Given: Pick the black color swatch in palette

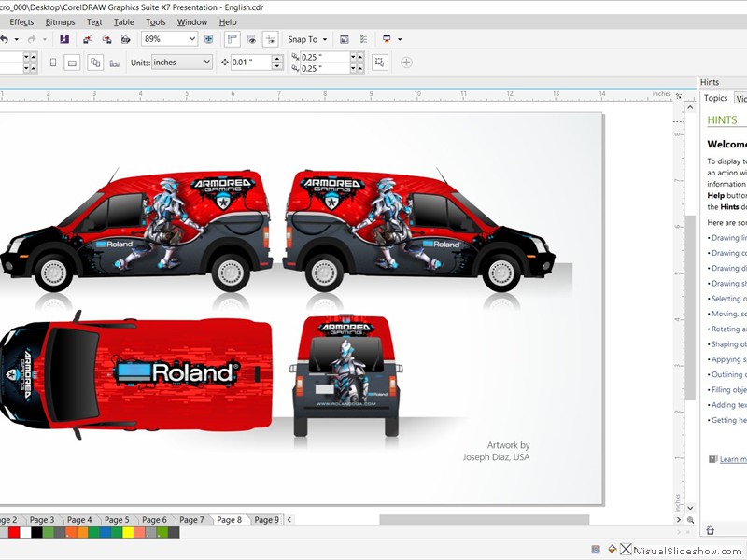Looking at the screenshot, I should coord(36,532).
